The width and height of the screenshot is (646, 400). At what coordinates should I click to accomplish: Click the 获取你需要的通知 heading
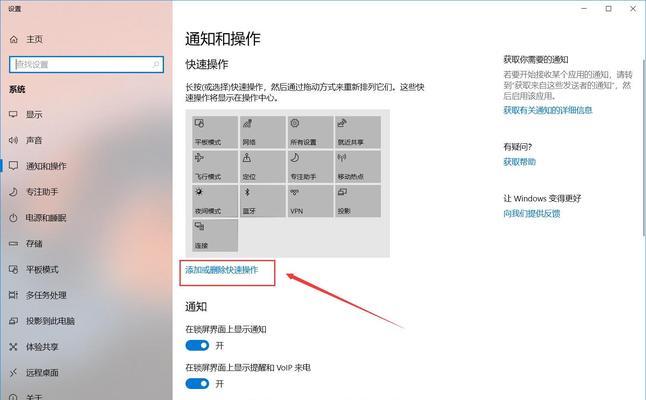[x=536, y=60]
